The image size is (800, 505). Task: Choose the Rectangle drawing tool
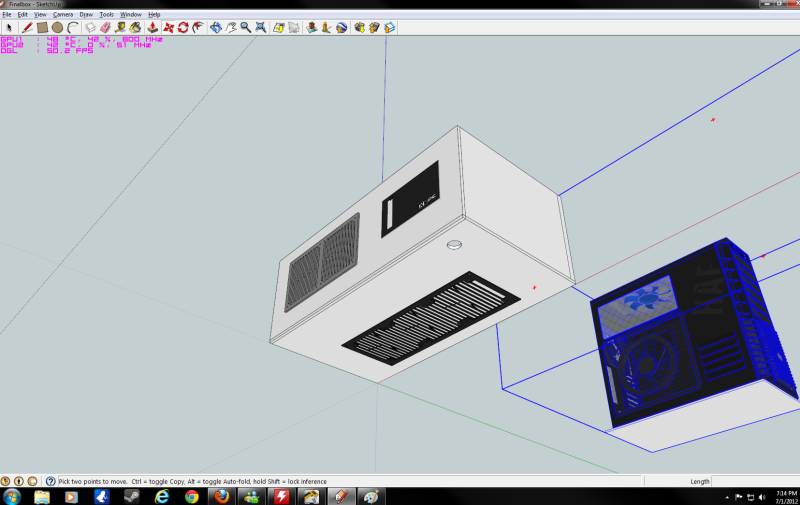point(42,27)
